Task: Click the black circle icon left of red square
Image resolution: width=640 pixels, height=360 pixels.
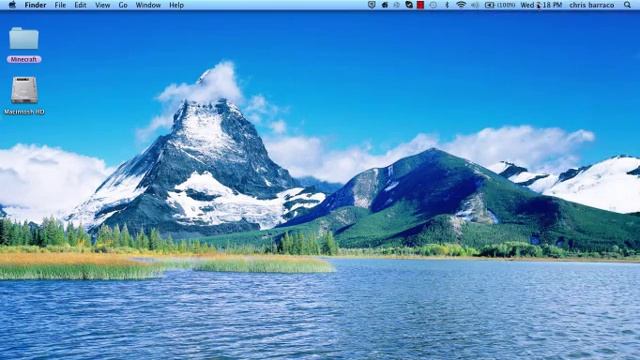Action: tap(409, 5)
